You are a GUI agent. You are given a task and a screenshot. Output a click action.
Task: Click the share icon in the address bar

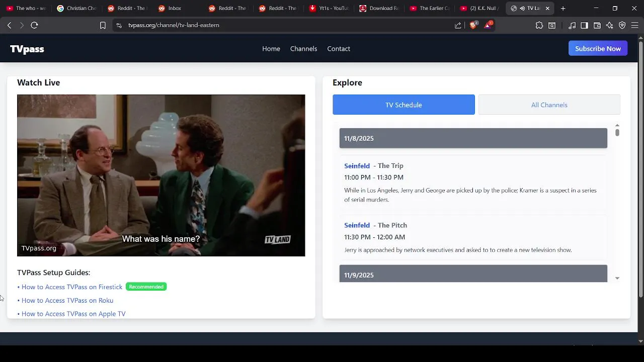point(458,25)
